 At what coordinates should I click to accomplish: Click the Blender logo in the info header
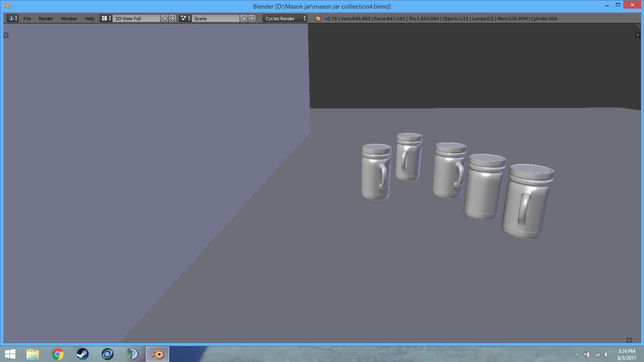point(318,18)
